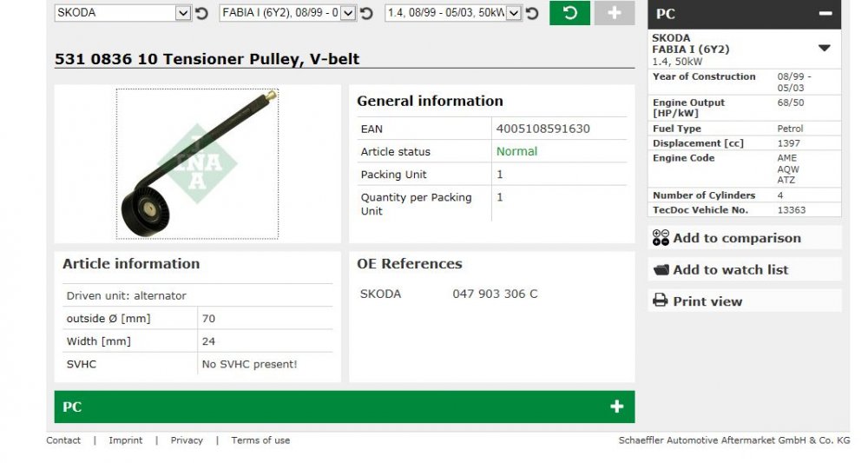Click the green refresh search button
Screen dimensions: 868x463
pos(569,13)
